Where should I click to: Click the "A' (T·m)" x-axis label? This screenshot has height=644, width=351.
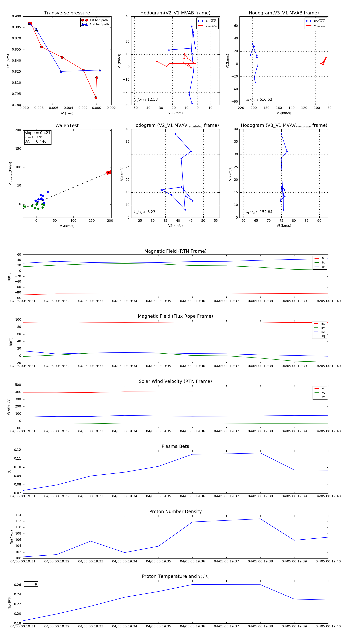point(67,113)
